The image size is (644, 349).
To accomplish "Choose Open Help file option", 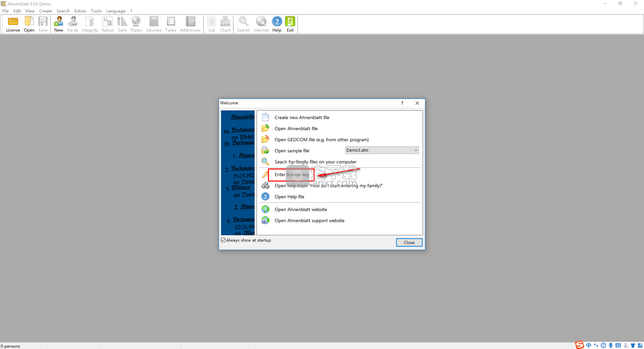I will [289, 197].
